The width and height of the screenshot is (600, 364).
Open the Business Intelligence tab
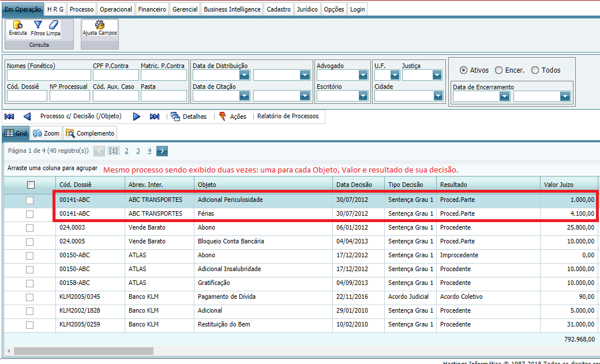tap(232, 9)
